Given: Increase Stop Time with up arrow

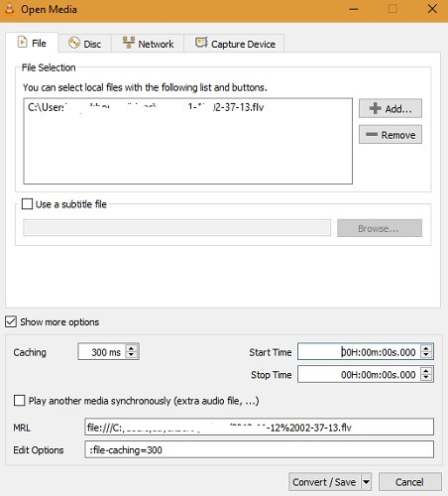Looking at the screenshot, I should click(x=426, y=370).
